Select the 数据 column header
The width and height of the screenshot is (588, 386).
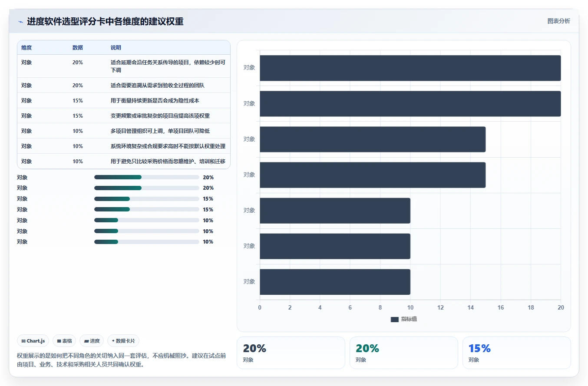point(78,47)
